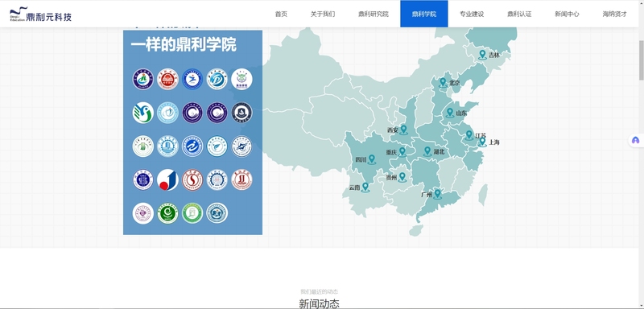
Task: Click the green bird school logo
Action: click(x=143, y=113)
